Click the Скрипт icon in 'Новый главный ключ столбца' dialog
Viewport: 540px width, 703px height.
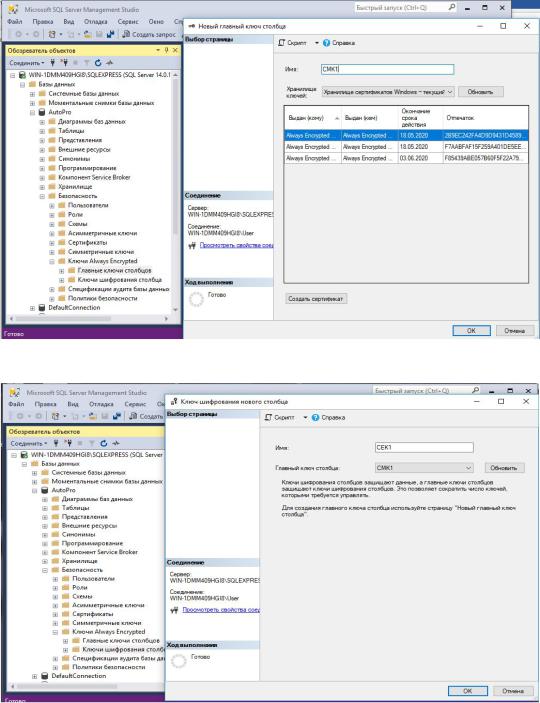pyautogui.click(x=282, y=43)
